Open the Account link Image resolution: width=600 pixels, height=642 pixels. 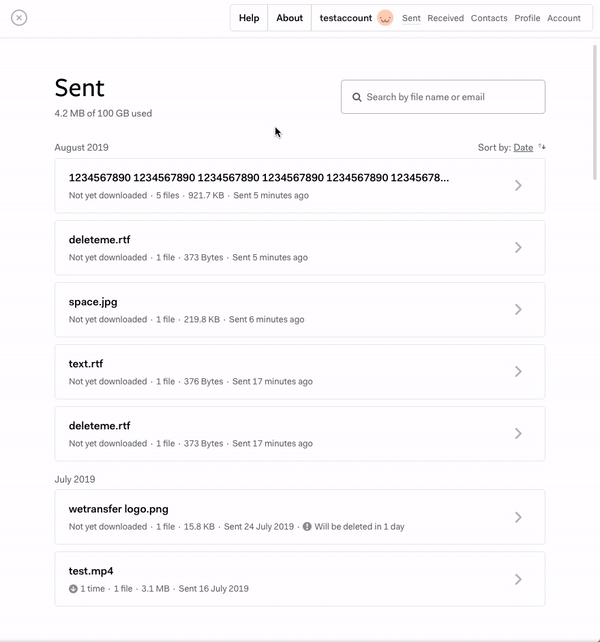pyautogui.click(x=564, y=18)
